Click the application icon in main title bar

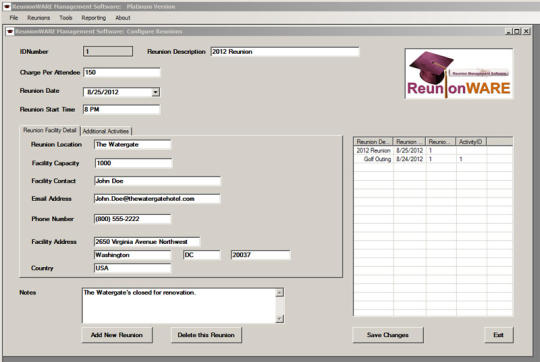point(6,6)
